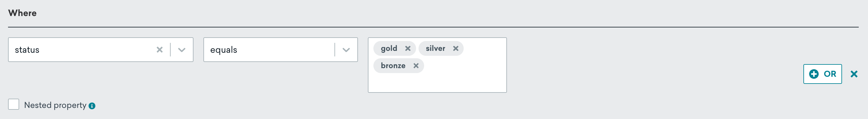Image resolution: width=868 pixels, height=119 pixels.
Task: Expand the equals operator dropdown arrow
Action: 346,50
